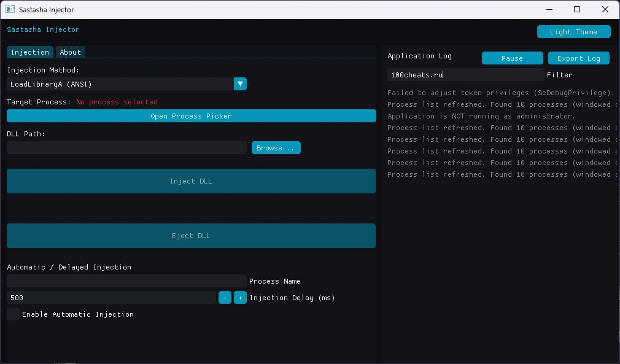This screenshot has width=620, height=364.
Task: Open the Injection Method dropdown arrow
Action: tap(240, 83)
